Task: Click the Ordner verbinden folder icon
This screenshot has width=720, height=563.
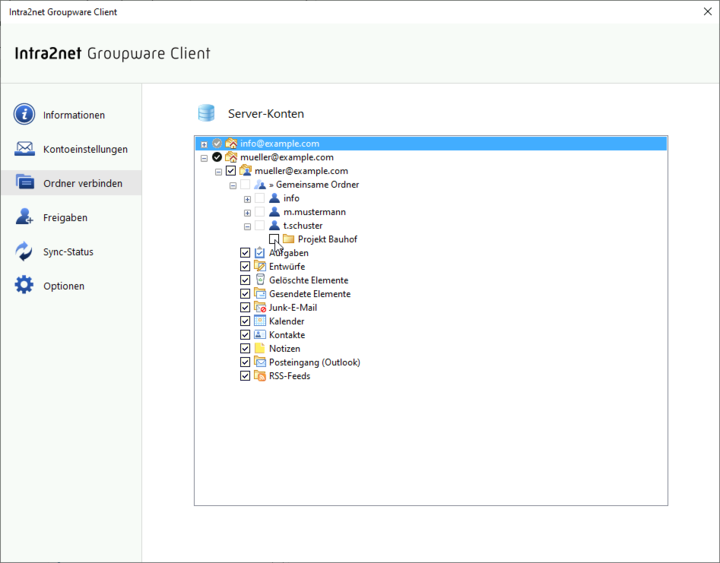Action: pyautogui.click(x=24, y=182)
